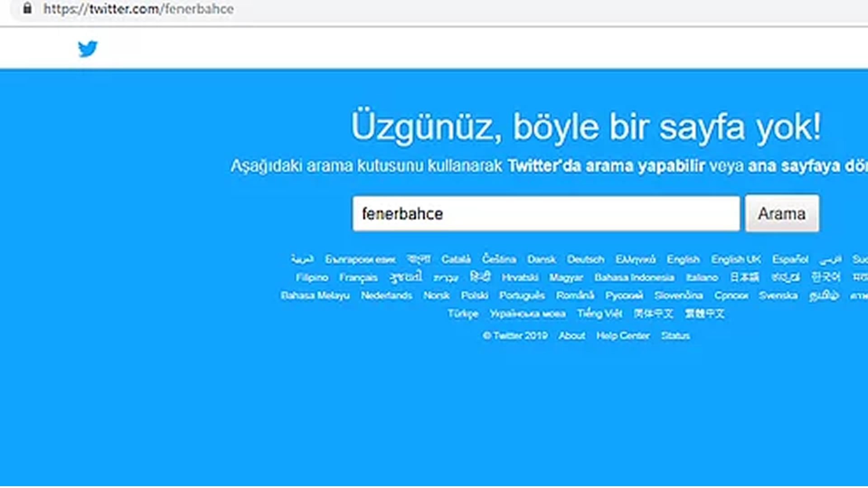Click the padlock icon in address bar
Viewport: 868px width, 488px height.
27,8
